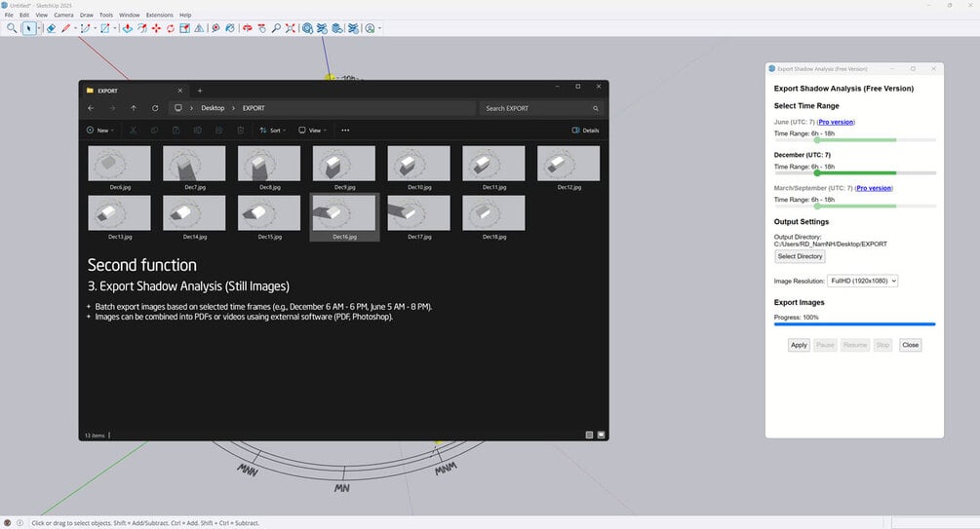Choose the Scale tool in SketchUp toolbar
Image resolution: width=980 pixels, height=529 pixels.
pos(184,28)
